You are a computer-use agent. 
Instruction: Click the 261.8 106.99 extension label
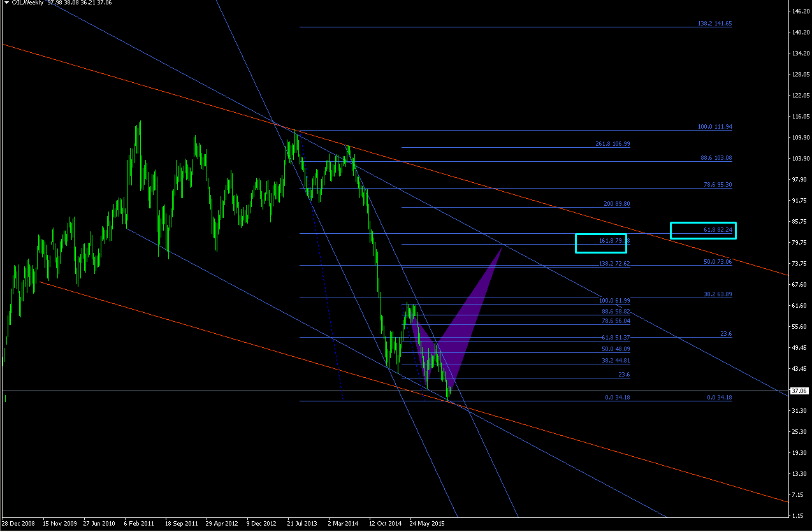(x=613, y=144)
